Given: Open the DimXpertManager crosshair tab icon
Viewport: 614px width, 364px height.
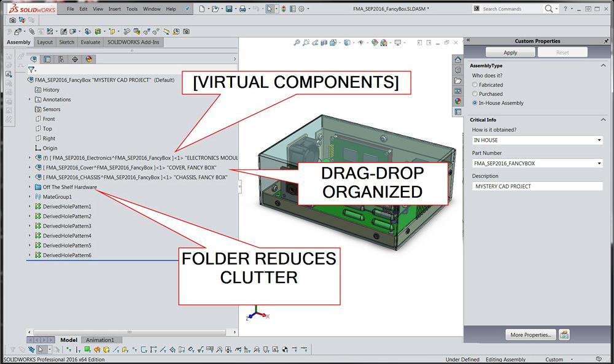Looking at the screenshot, I should pyautogui.click(x=75, y=59).
